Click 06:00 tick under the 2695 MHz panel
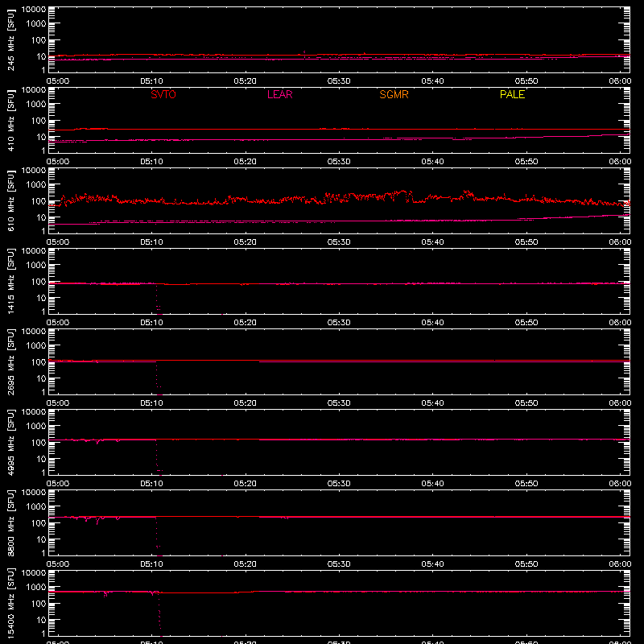 point(620,403)
